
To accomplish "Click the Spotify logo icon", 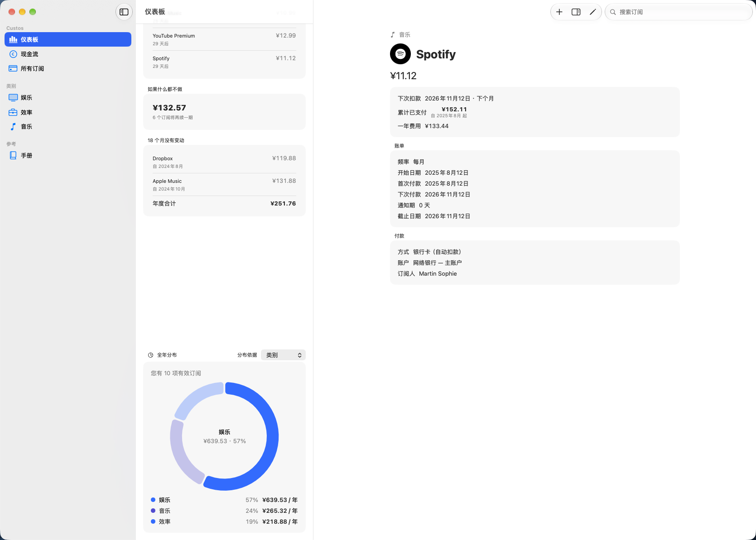I will 400,54.
